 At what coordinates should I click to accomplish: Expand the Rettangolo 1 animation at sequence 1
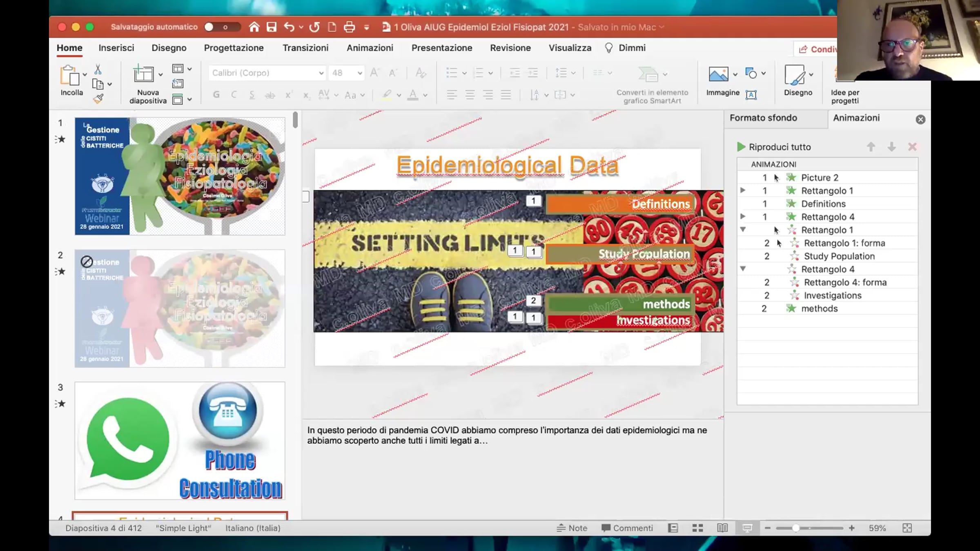click(x=743, y=190)
